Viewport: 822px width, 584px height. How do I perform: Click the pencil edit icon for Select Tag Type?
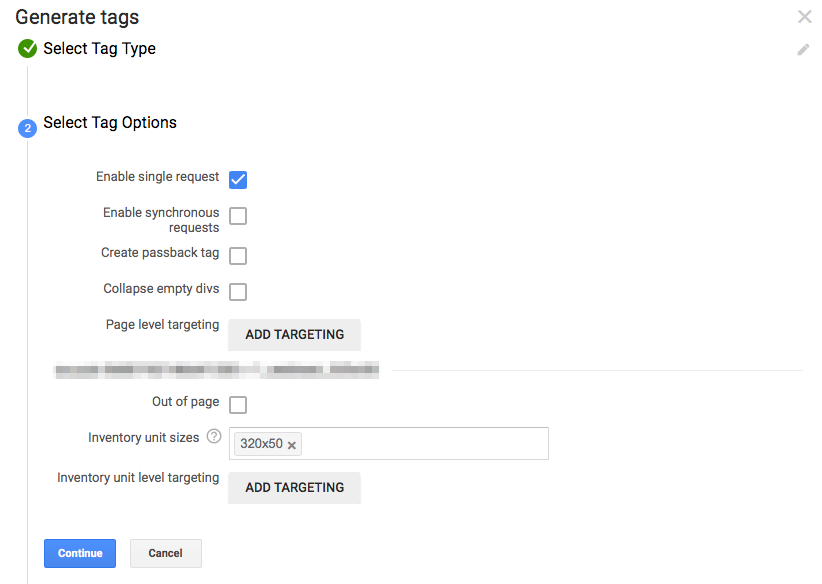point(803,50)
